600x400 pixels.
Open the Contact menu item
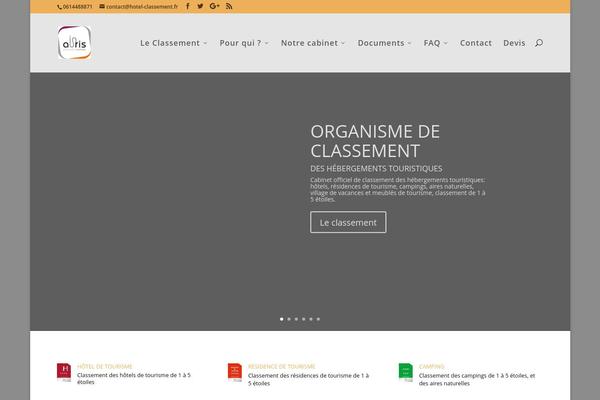point(476,43)
